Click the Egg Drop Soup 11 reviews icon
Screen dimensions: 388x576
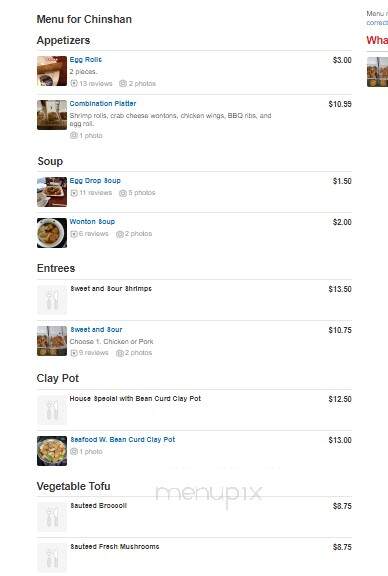pyautogui.click(x=74, y=193)
